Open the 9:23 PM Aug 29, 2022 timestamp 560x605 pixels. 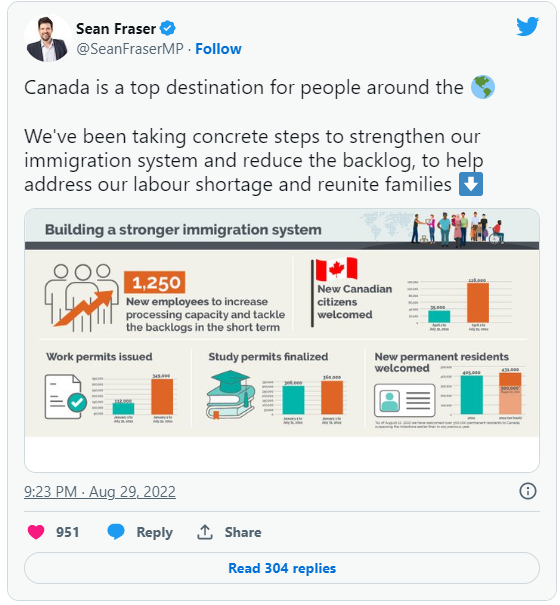click(100, 492)
